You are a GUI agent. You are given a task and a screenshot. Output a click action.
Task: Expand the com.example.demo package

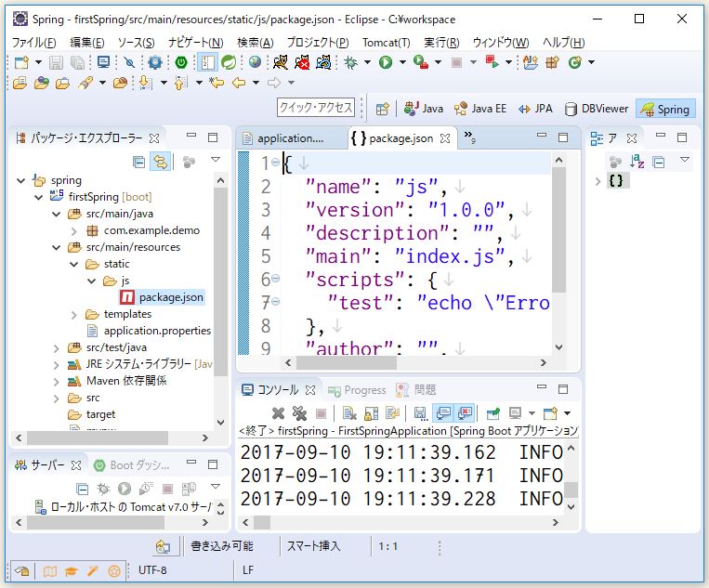pos(73,231)
